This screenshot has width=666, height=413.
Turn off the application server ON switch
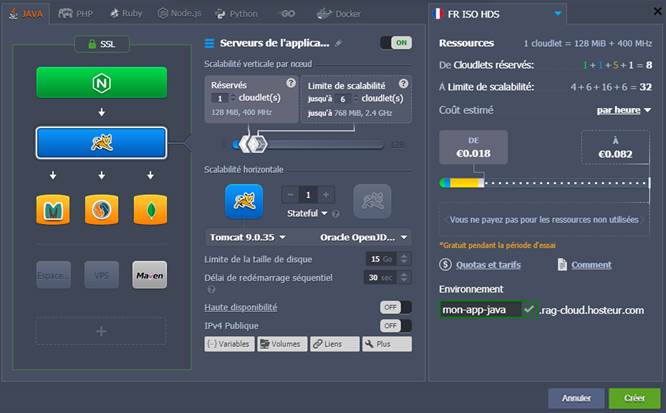click(x=395, y=43)
